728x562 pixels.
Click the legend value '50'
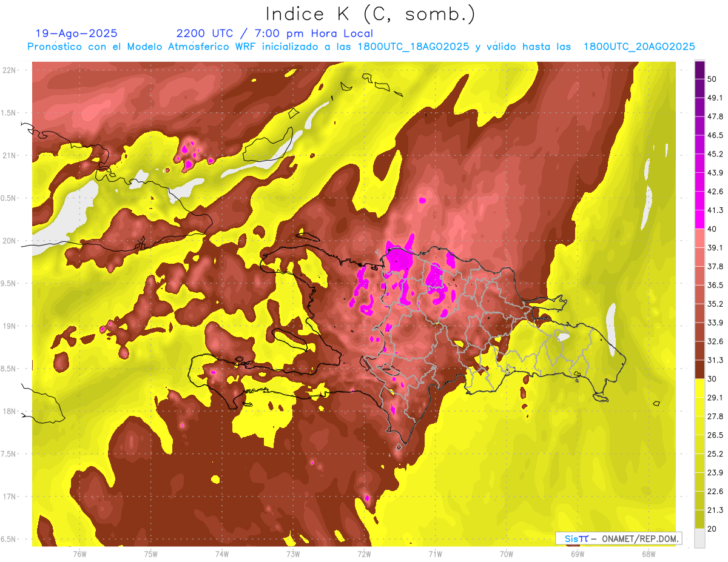coord(712,79)
